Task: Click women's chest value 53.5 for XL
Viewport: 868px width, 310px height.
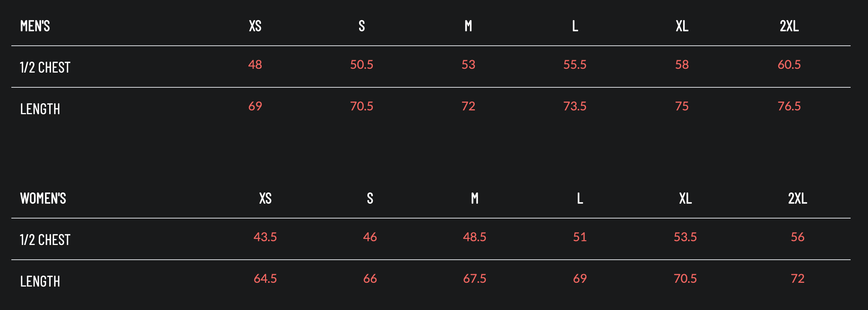Action: [685, 237]
